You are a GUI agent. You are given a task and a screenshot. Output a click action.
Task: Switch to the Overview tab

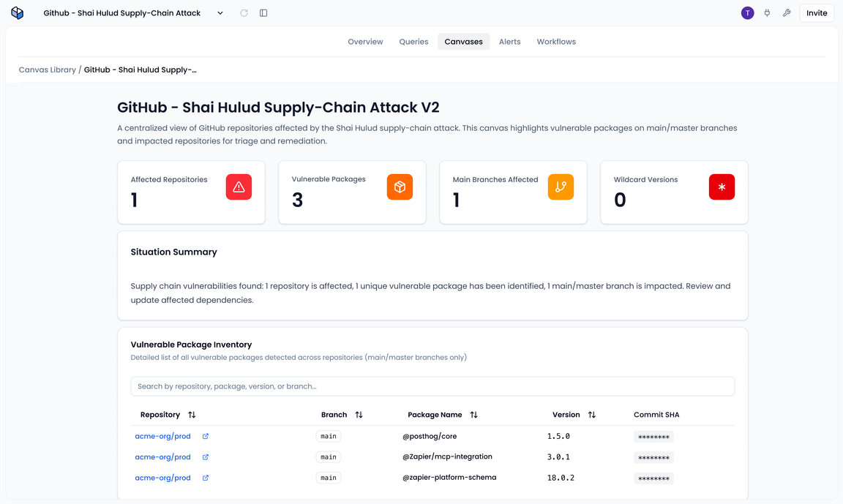[365, 42]
